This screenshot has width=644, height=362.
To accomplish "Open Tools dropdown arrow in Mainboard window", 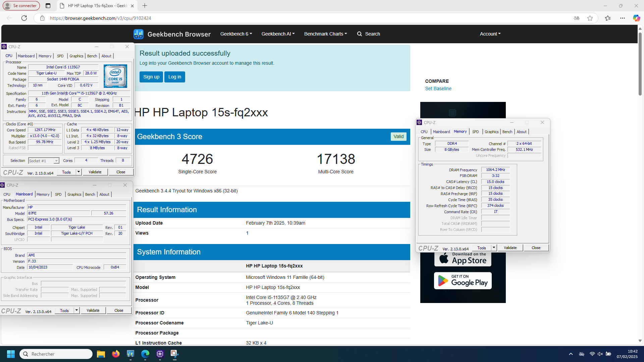I will pyautogui.click(x=76, y=310).
